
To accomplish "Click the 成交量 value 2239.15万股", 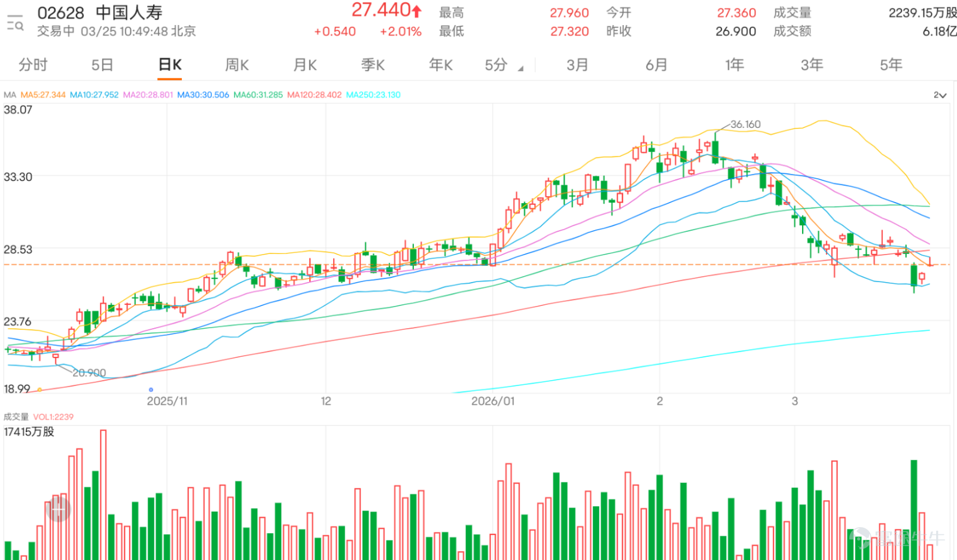I will coord(922,13).
